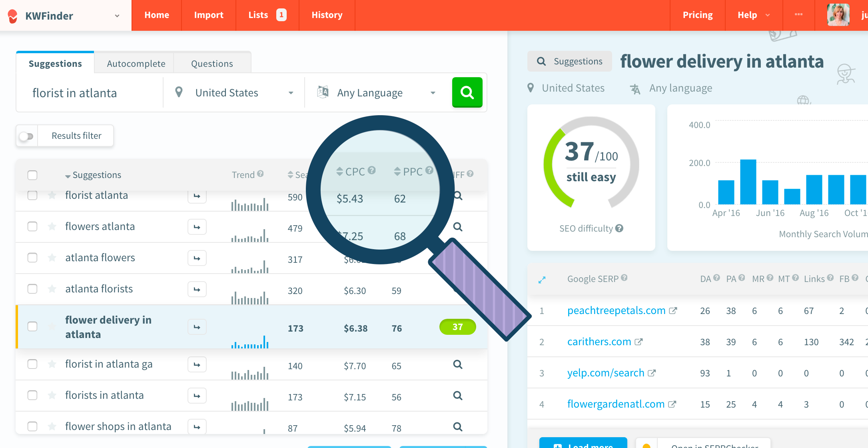Open external link icon next to carithers.com
Viewport: 868px width, 448px height.
point(639,342)
